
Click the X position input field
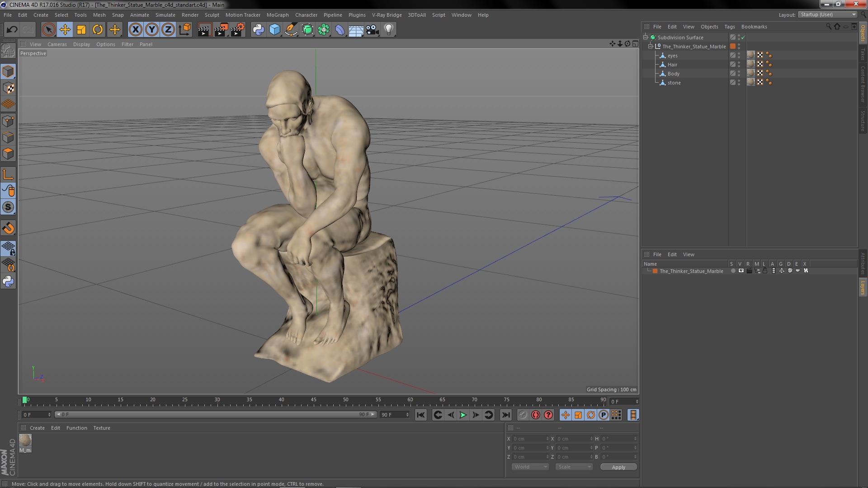tap(530, 439)
